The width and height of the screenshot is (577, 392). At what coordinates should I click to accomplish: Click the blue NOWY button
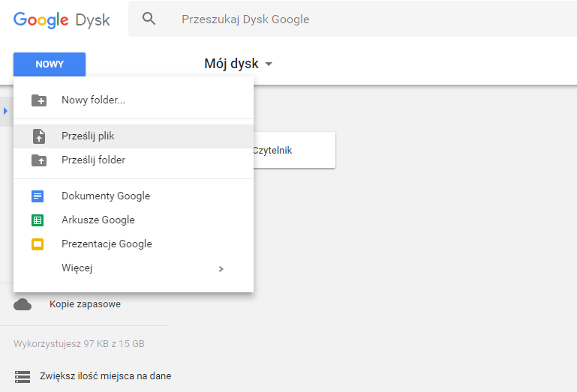(x=50, y=64)
